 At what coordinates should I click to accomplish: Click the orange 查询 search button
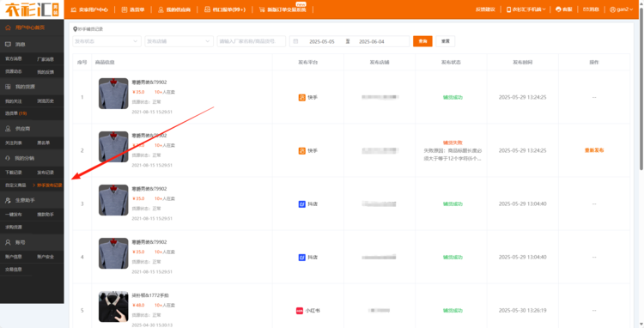coord(422,41)
